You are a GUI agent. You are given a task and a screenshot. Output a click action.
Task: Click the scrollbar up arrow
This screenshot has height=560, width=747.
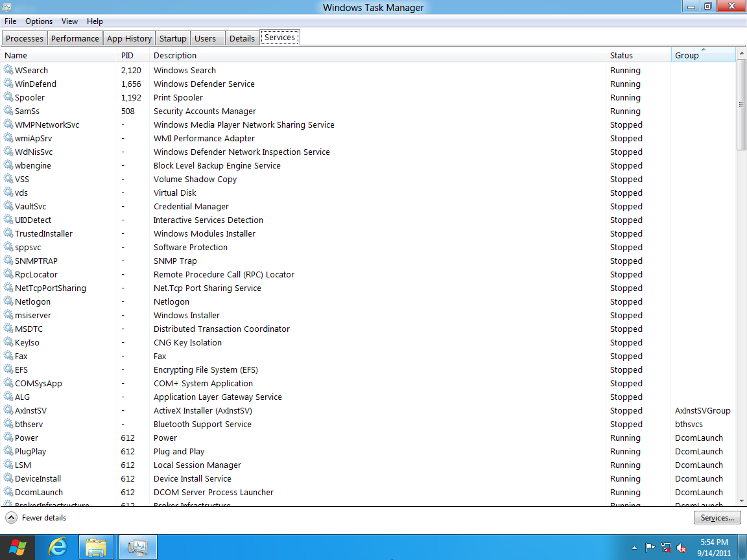741,53
